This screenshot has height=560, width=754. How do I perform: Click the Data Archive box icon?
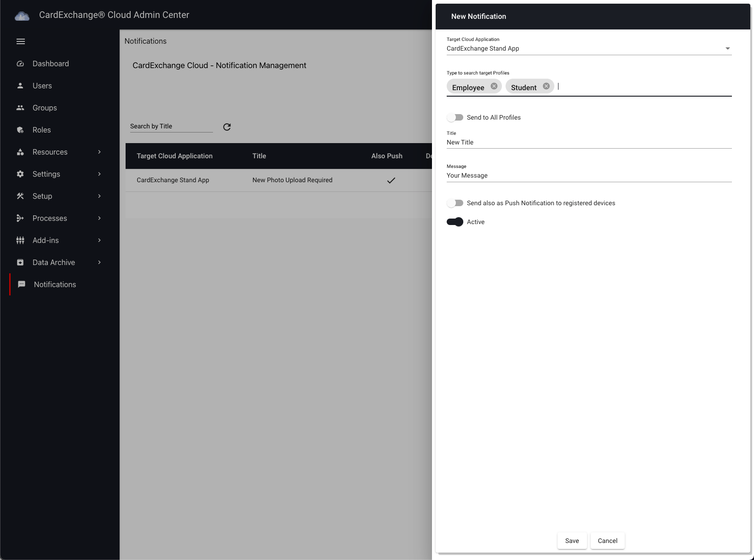20,263
